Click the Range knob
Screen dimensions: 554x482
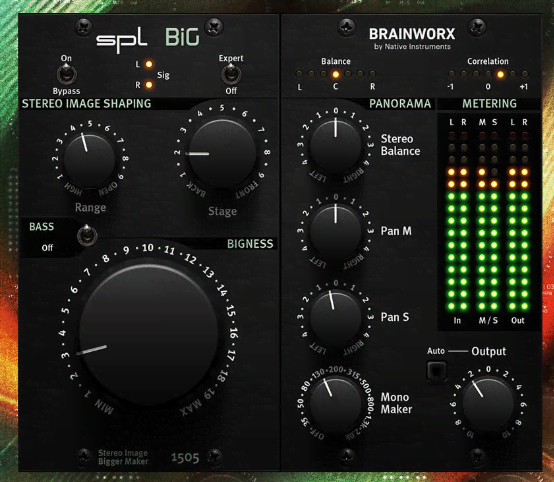[89, 160]
